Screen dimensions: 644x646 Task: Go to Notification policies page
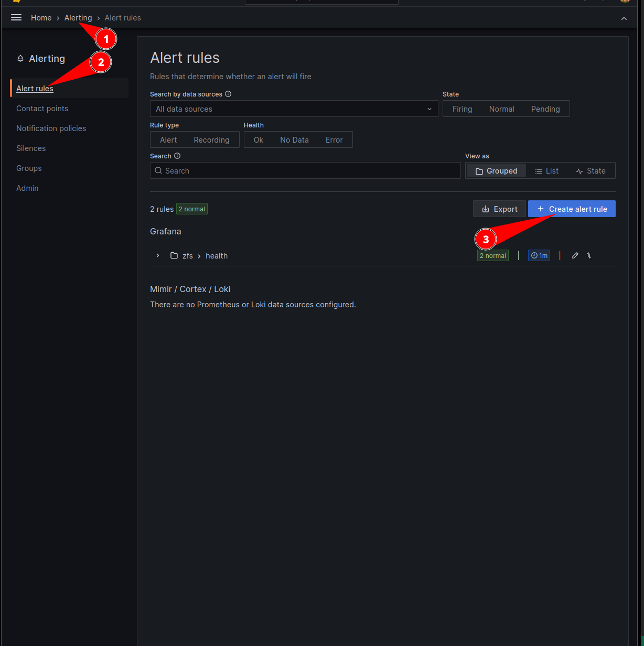click(51, 128)
